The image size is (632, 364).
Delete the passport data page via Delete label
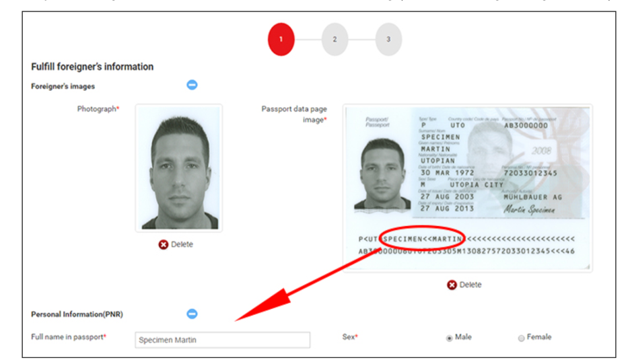470,285
